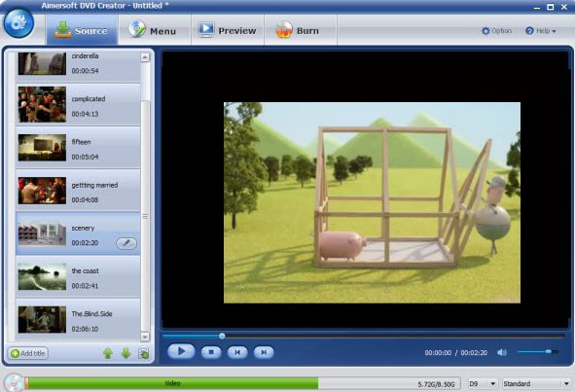This screenshot has height=392, width=575.
Task: Click the 00:02:20 total time text
Action: coord(474,353)
